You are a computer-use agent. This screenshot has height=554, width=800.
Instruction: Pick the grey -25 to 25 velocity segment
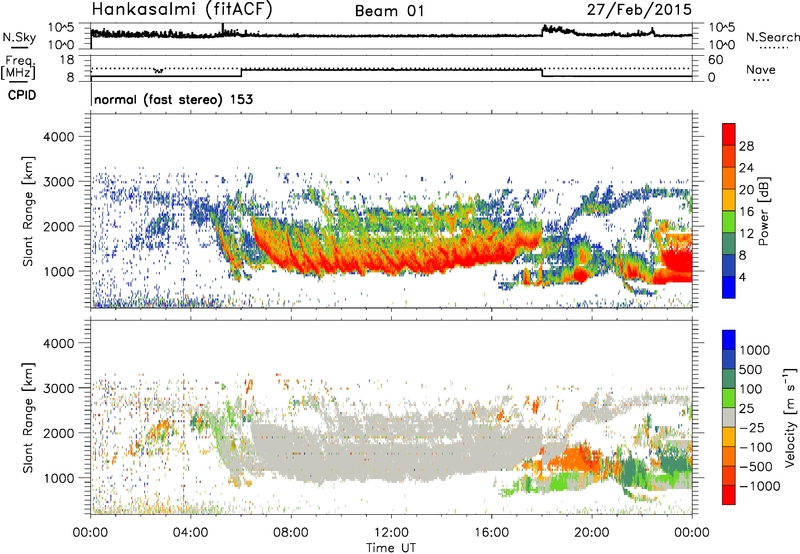[x=729, y=417]
